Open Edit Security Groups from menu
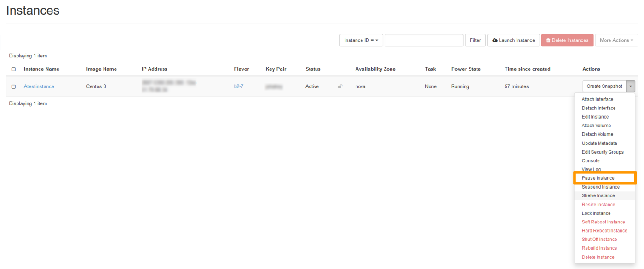The image size is (644, 269). pos(603,152)
